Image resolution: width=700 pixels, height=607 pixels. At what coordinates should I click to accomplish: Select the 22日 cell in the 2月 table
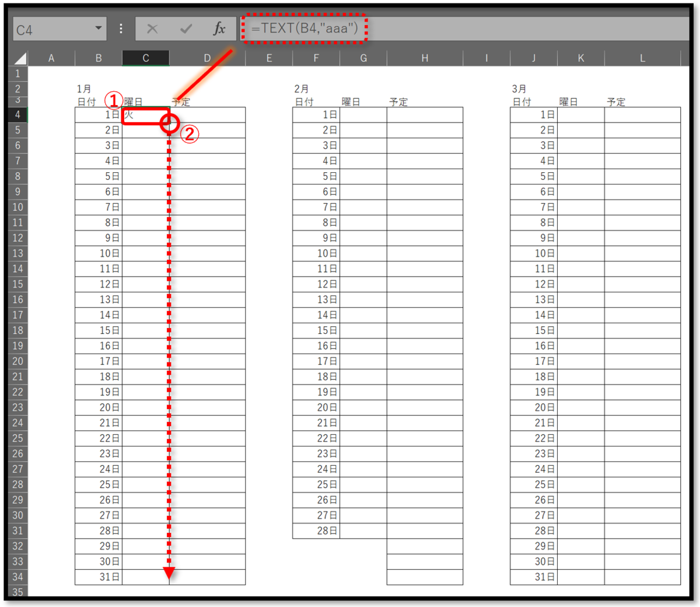click(x=316, y=438)
